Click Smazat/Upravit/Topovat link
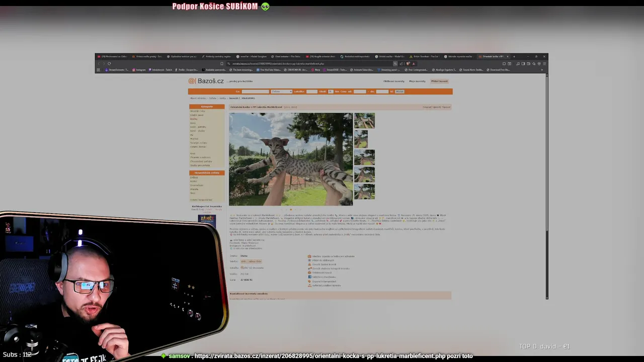644x362 pixels. (x=436, y=107)
